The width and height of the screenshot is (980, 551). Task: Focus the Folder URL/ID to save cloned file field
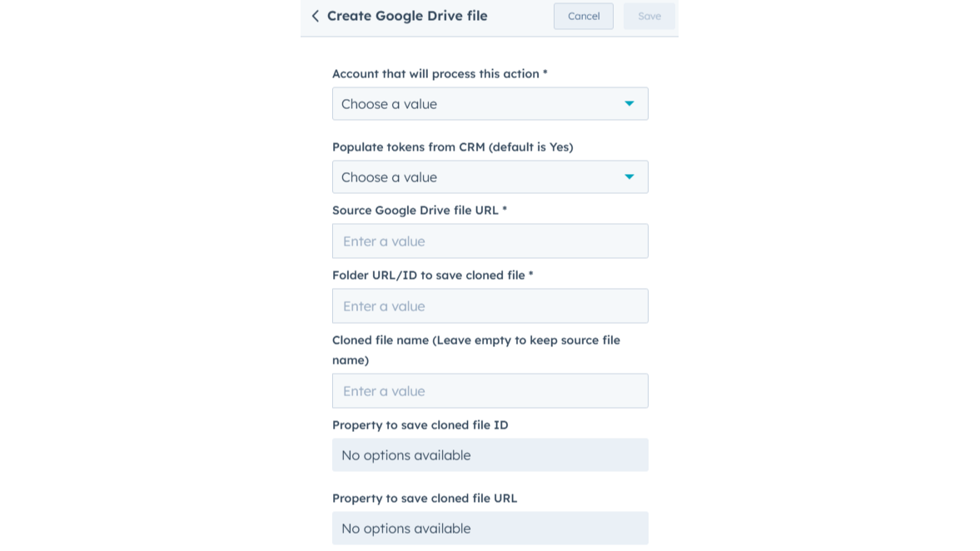click(x=490, y=306)
